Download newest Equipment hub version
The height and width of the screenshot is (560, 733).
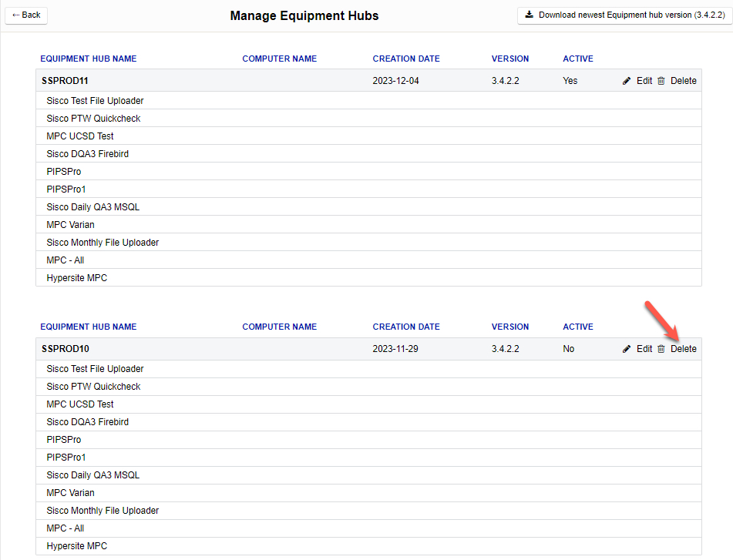coord(624,15)
